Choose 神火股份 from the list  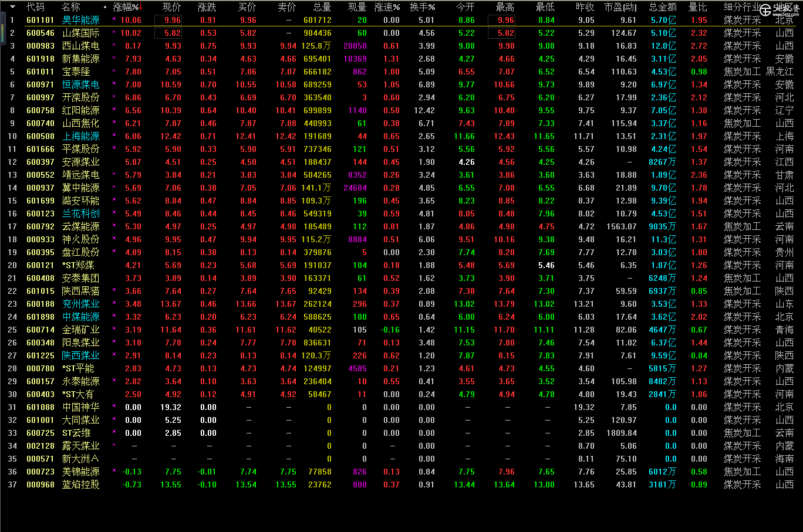pos(81,239)
